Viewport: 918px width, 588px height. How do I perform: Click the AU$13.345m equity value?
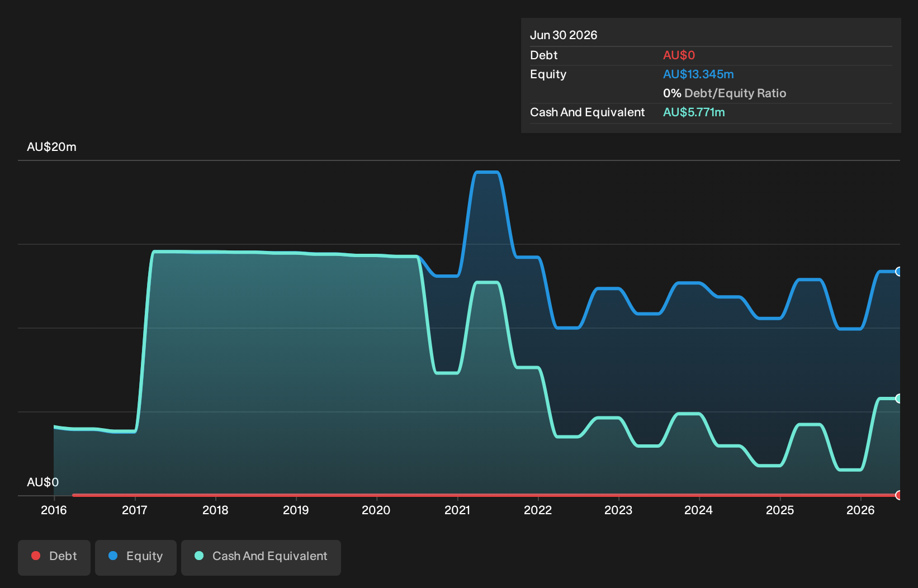click(698, 74)
